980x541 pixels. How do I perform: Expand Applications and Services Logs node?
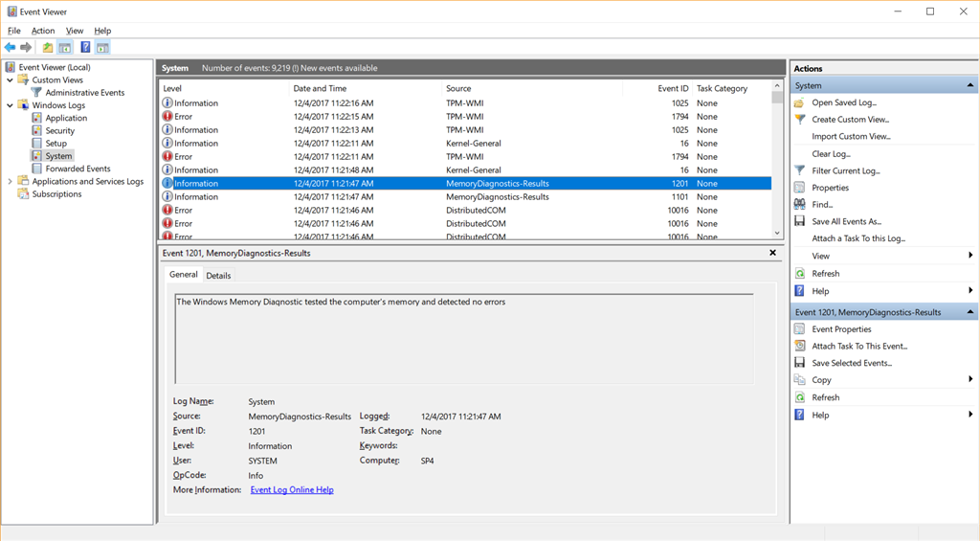tap(10, 181)
